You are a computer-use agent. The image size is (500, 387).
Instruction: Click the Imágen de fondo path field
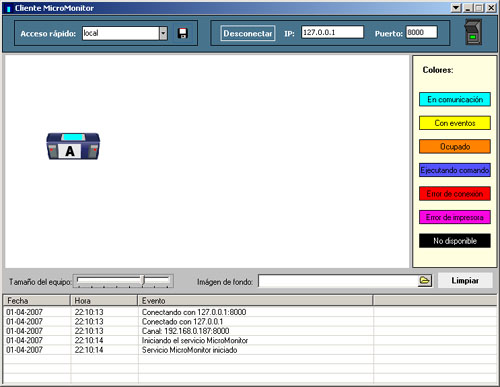coord(338,281)
